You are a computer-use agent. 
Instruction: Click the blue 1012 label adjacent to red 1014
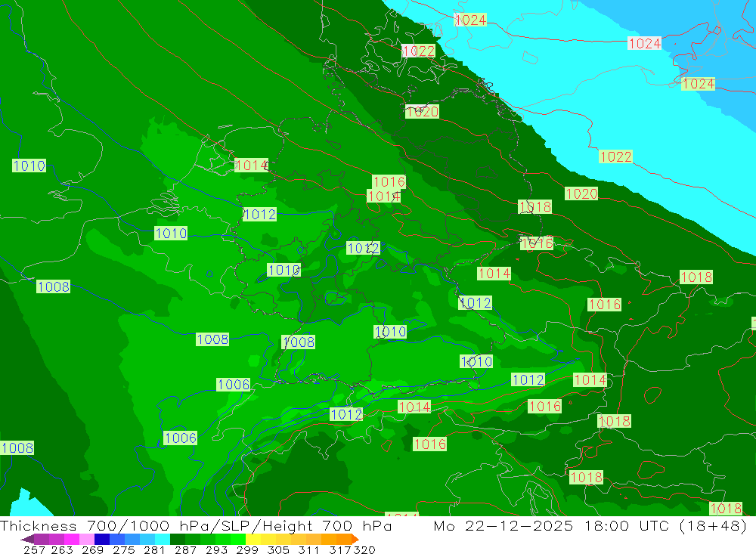click(528, 379)
